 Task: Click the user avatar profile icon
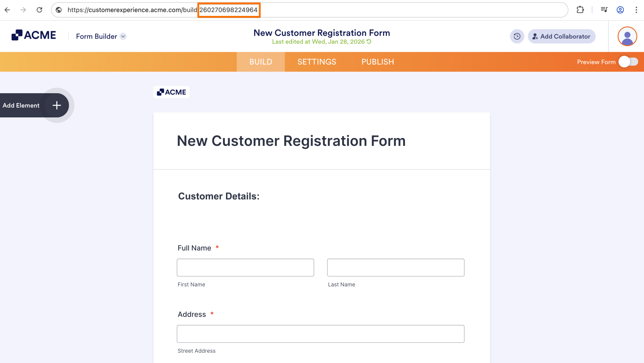[x=627, y=36]
